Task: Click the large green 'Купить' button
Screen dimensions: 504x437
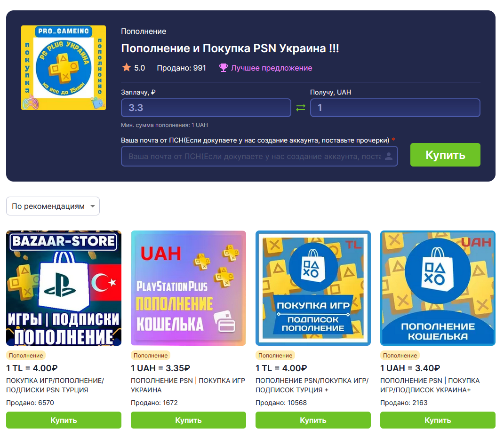Action: 445,155
